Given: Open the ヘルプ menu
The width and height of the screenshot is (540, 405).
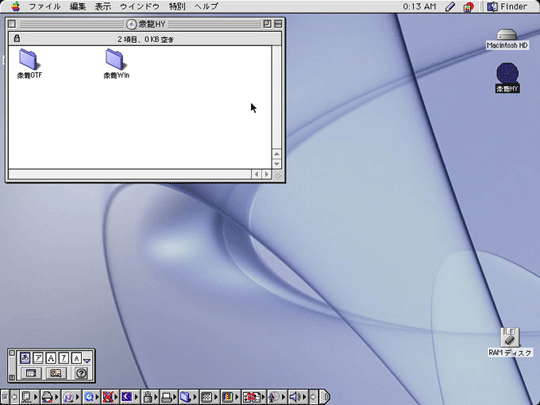Looking at the screenshot, I should coord(206,7).
